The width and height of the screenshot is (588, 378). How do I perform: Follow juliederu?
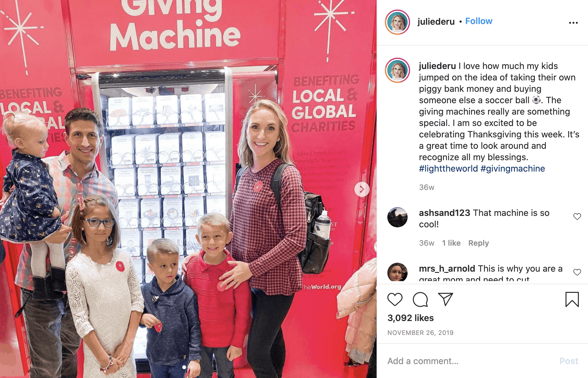pyautogui.click(x=479, y=21)
